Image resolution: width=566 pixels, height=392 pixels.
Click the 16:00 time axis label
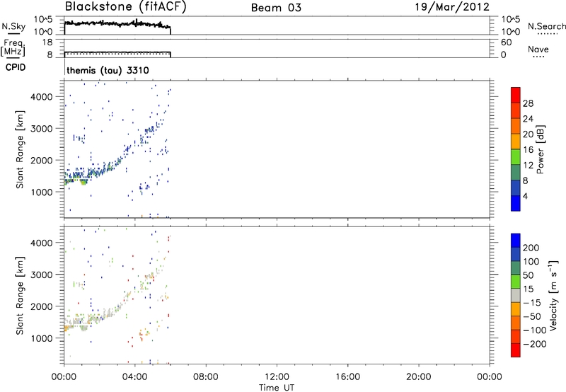347,377
